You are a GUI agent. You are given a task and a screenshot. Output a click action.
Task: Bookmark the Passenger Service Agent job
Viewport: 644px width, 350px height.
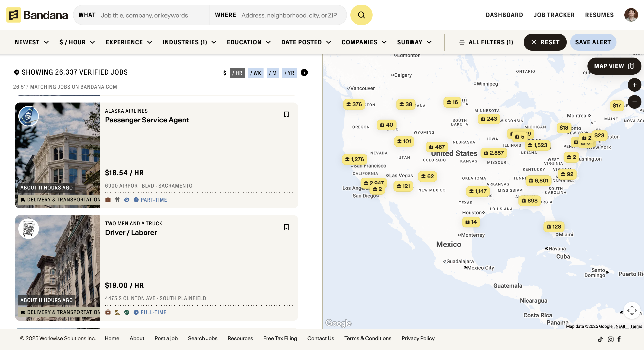286,114
